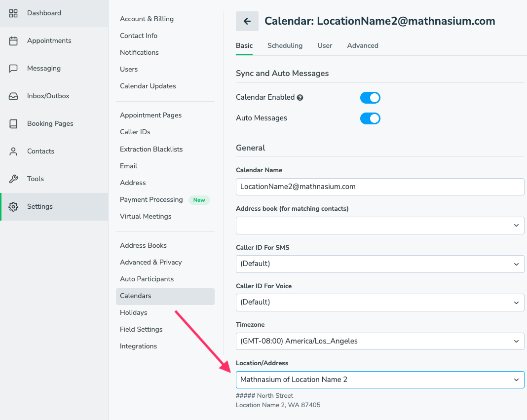Open Inbox/Outbox in the main sidebar
527x420 pixels.
54,96
